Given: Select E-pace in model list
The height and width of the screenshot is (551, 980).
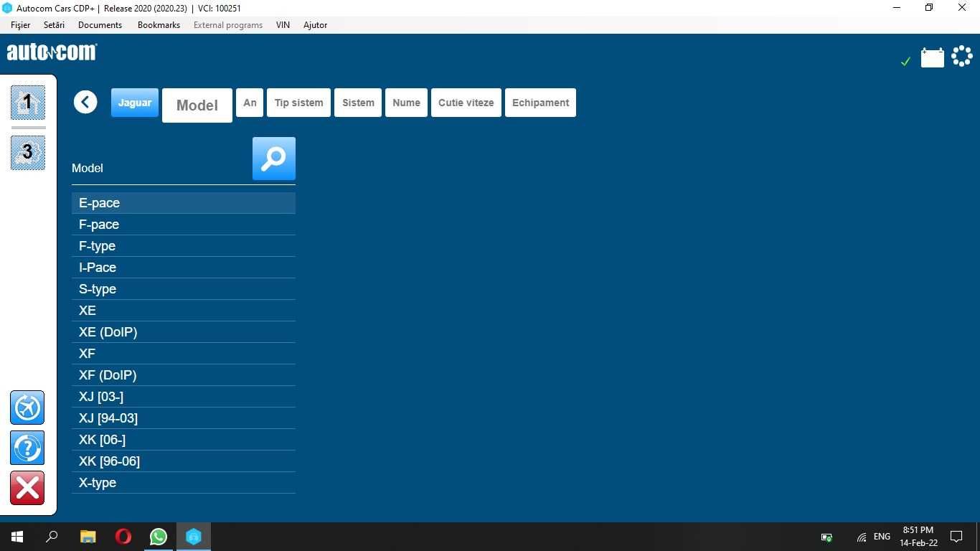Looking at the screenshot, I should click(x=184, y=203).
